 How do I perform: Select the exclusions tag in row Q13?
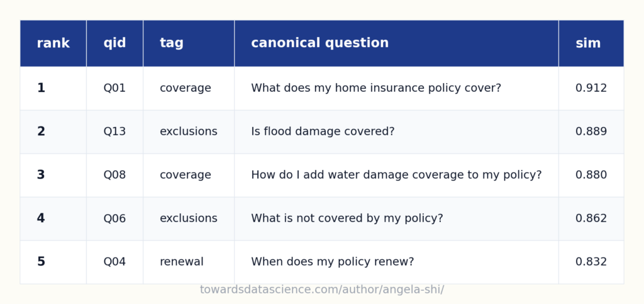[189, 132]
